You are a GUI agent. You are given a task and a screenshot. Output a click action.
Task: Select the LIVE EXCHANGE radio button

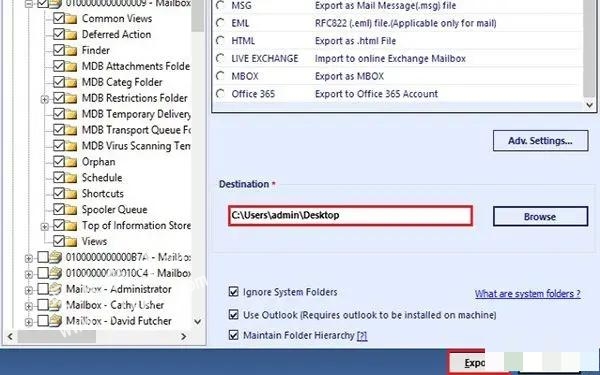tap(220, 58)
